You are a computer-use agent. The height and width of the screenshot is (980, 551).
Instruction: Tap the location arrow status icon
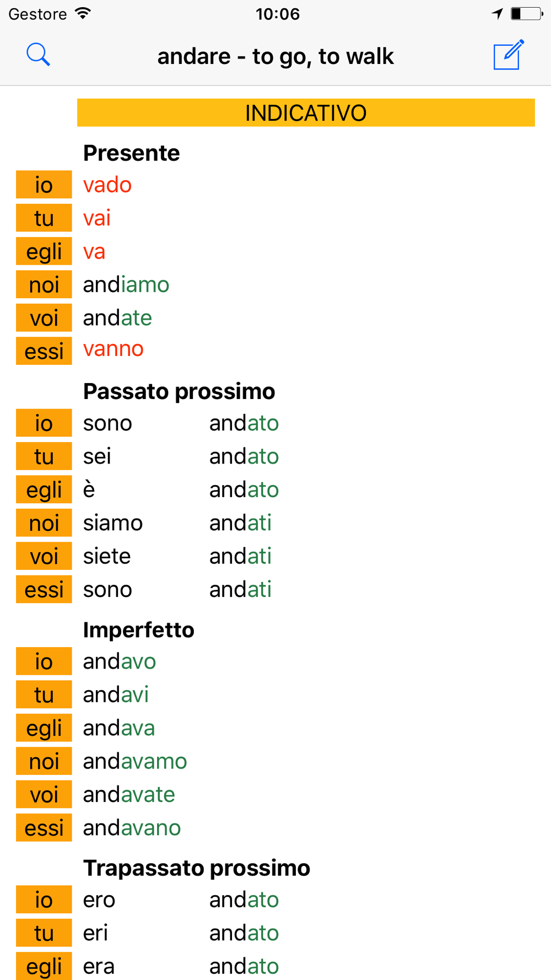pyautogui.click(x=498, y=14)
